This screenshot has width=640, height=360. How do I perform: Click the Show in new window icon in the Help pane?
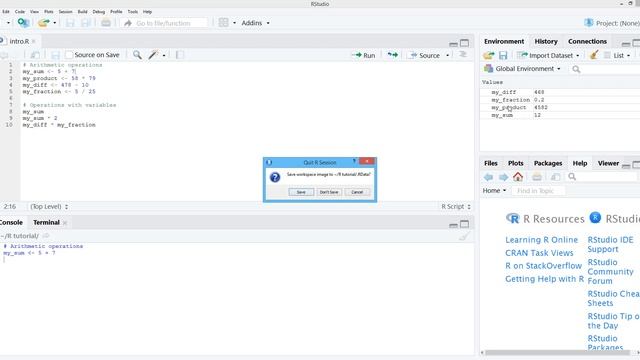coord(555,177)
